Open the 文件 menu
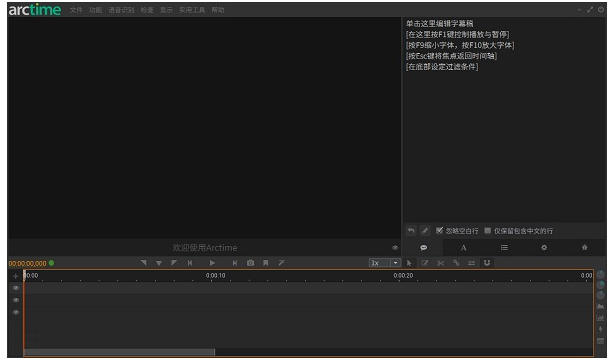 click(76, 10)
